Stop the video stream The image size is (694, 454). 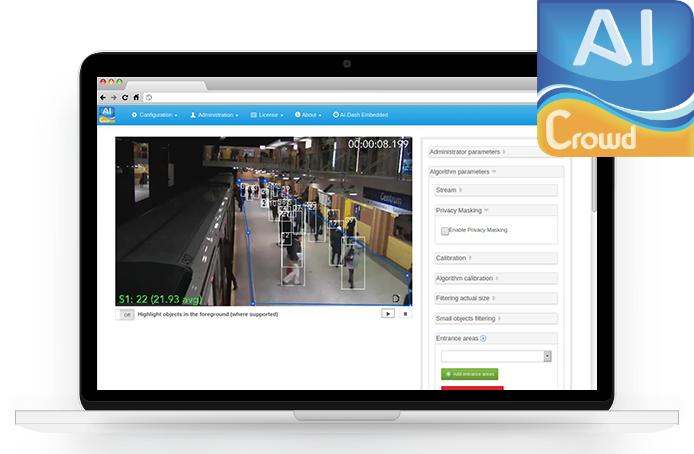(405, 313)
